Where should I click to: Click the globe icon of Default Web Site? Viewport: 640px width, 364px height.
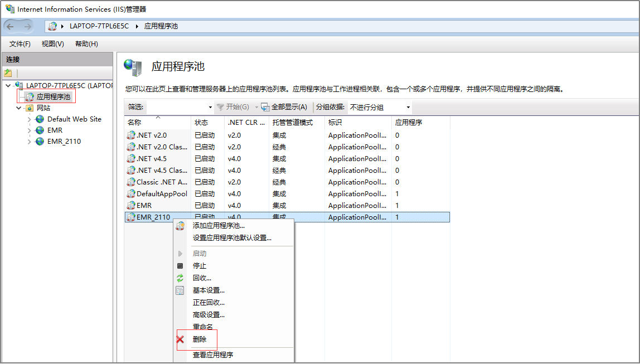pyautogui.click(x=40, y=119)
